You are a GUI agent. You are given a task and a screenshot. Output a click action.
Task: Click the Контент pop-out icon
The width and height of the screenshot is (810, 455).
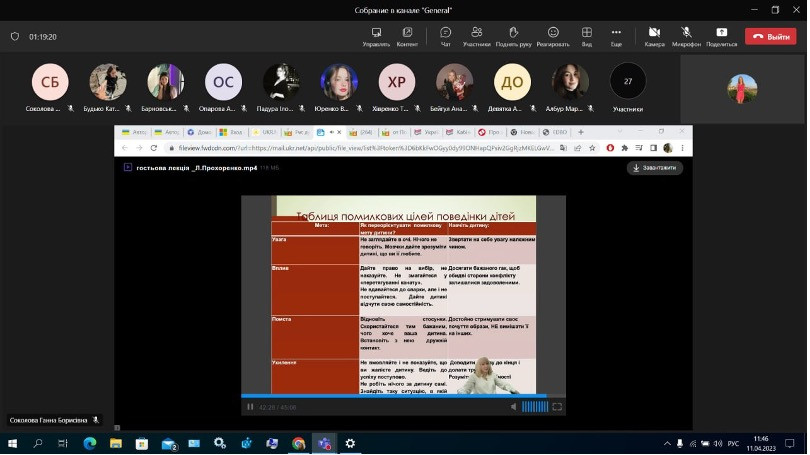point(407,33)
